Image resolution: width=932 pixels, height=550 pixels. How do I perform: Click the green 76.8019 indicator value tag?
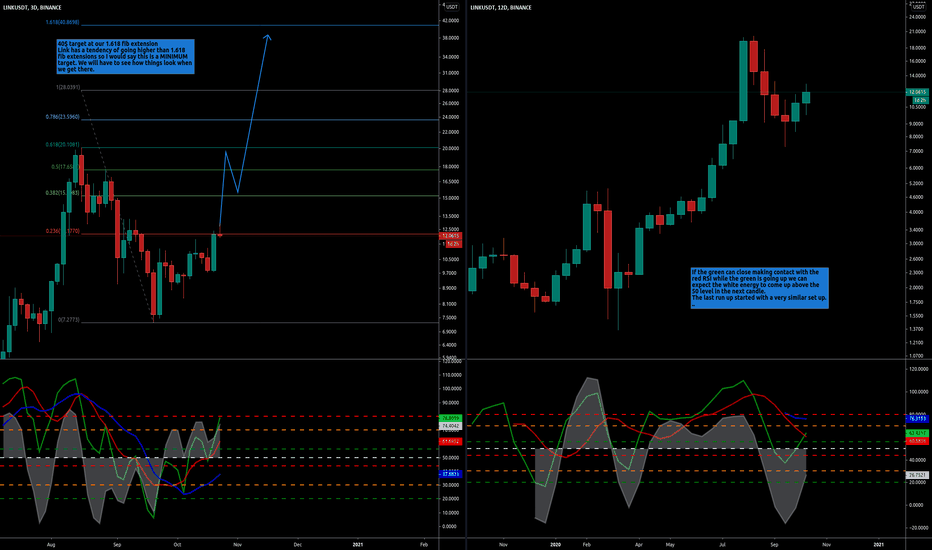pyautogui.click(x=451, y=419)
